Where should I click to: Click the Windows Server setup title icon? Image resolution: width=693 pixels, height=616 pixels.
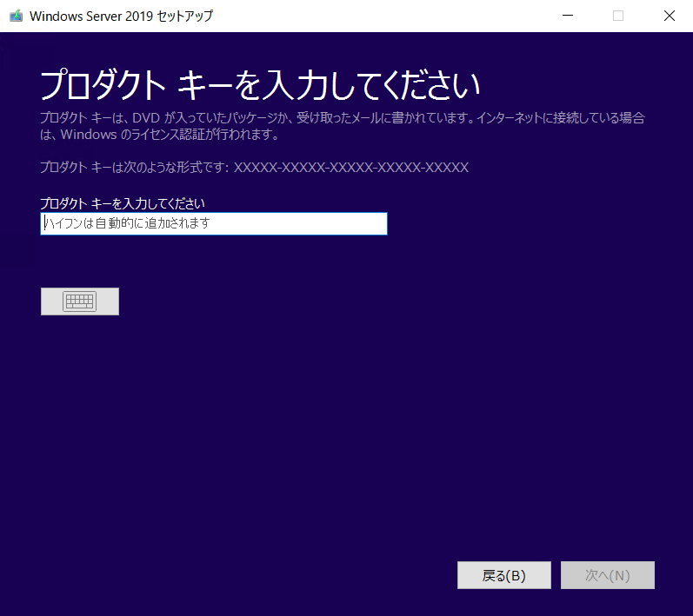16,17
